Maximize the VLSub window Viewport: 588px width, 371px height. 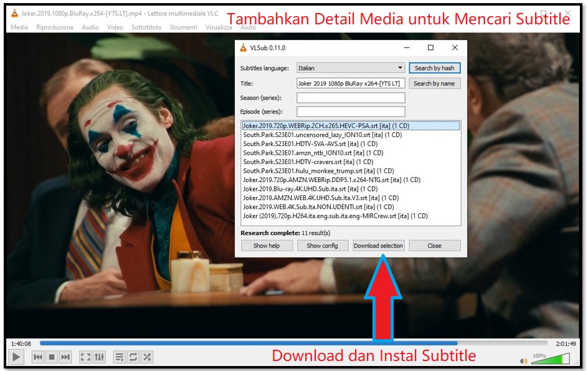(430, 47)
